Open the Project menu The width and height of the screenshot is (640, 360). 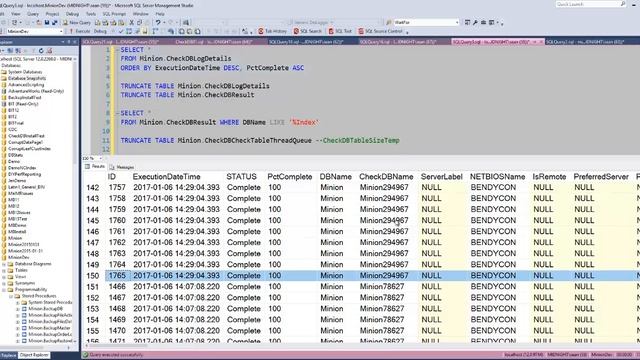[52, 14]
